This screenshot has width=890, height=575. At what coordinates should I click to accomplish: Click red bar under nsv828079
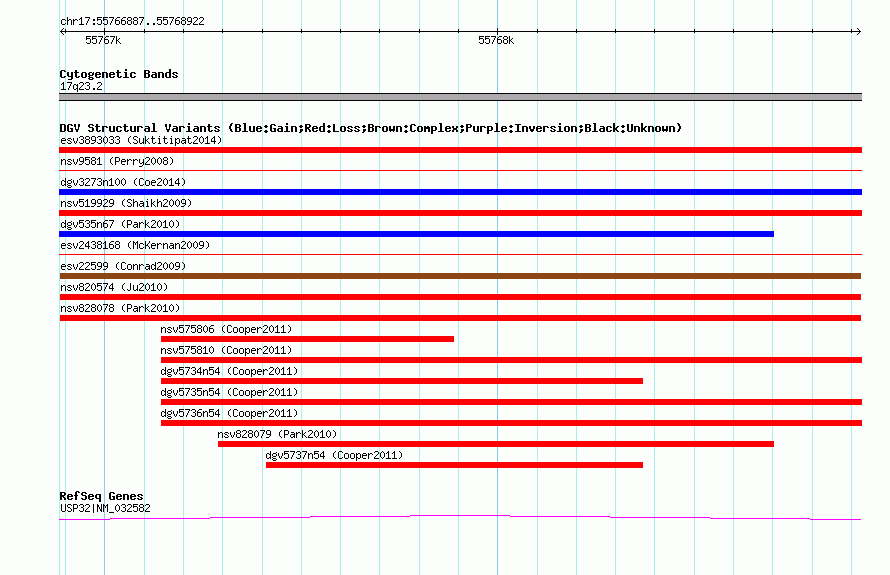[x=496, y=444]
